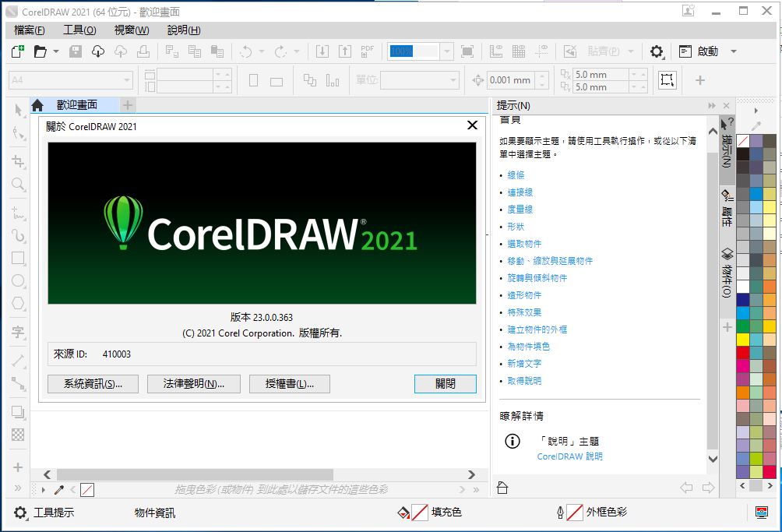This screenshot has width=782, height=532.
Task: Switch to the 物件(O) docker tab
Action: click(x=727, y=273)
